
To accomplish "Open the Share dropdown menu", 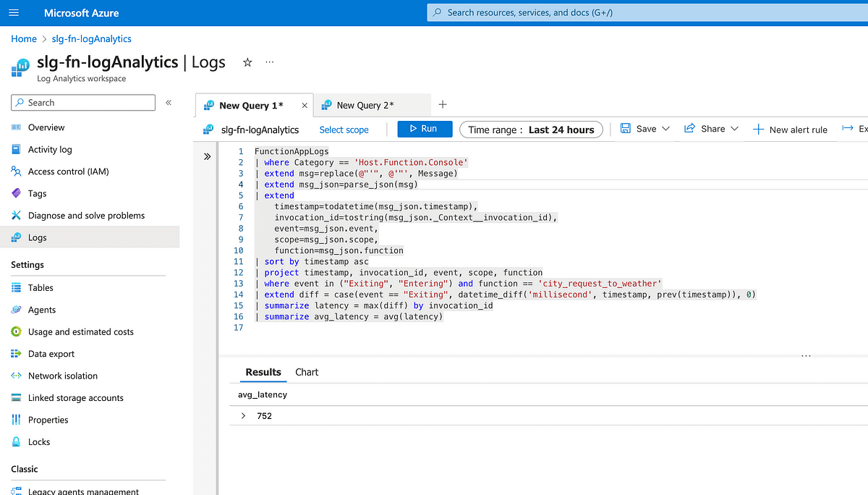I will pyautogui.click(x=712, y=129).
